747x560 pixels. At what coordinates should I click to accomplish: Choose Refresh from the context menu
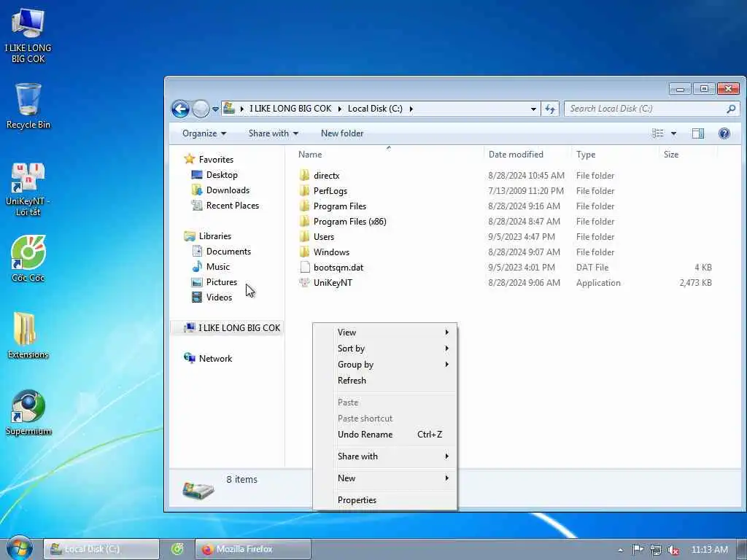(384, 381)
